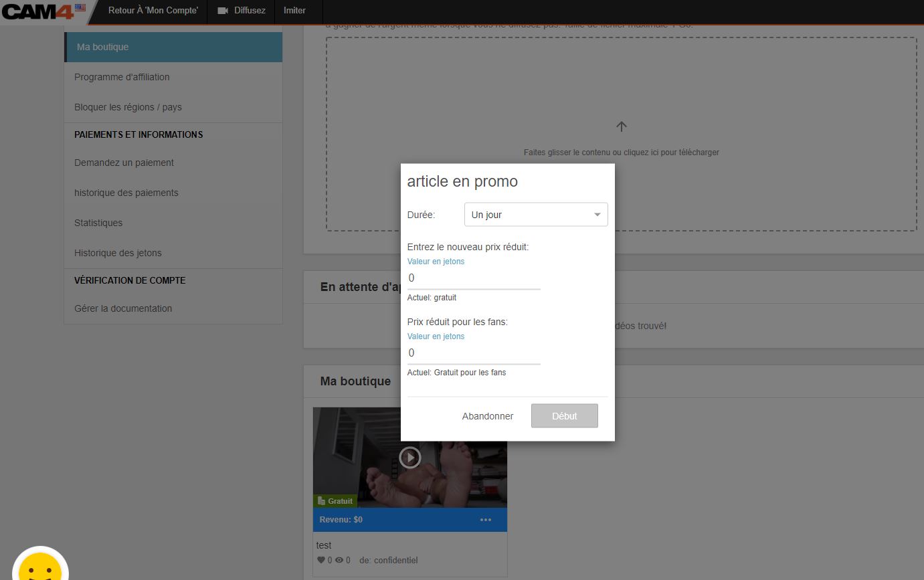Click the dropdown arrow in Durée field
Screen dimensions: 924x580
[597, 215]
